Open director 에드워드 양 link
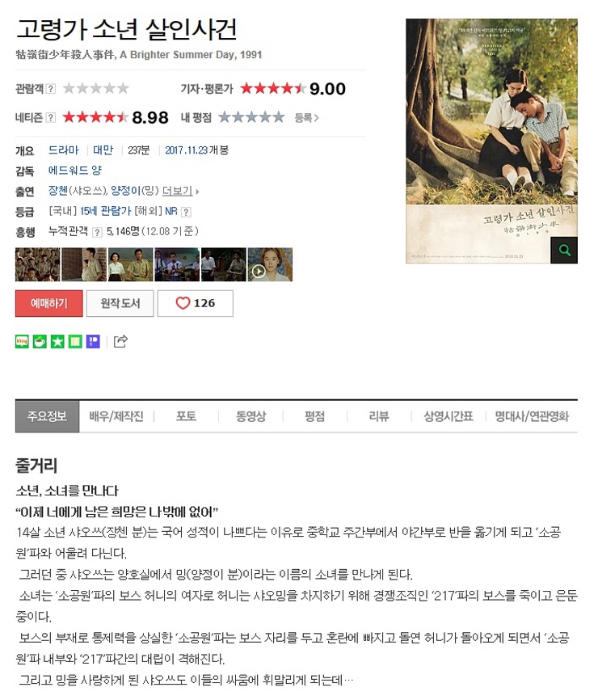The width and height of the screenshot is (598, 700). click(75, 171)
